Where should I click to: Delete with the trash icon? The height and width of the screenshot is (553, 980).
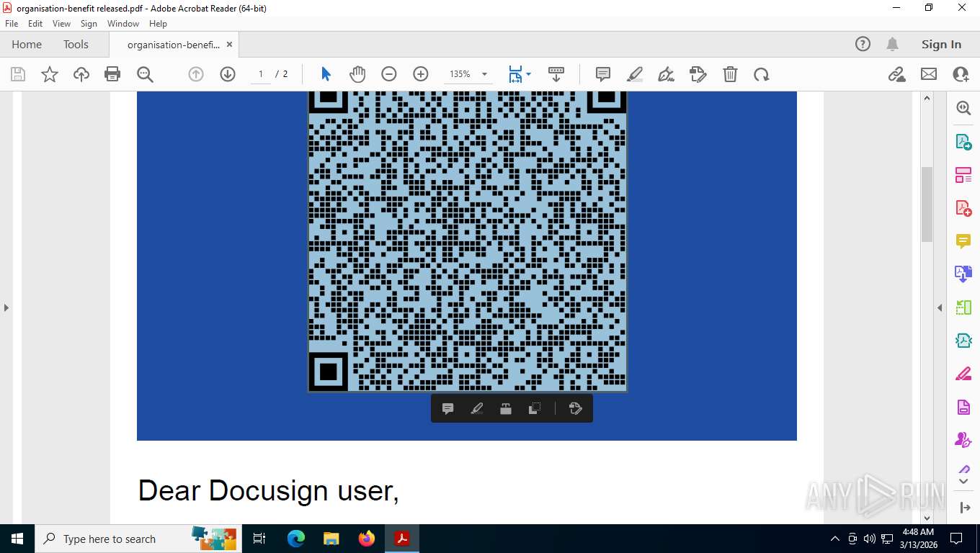(x=730, y=74)
